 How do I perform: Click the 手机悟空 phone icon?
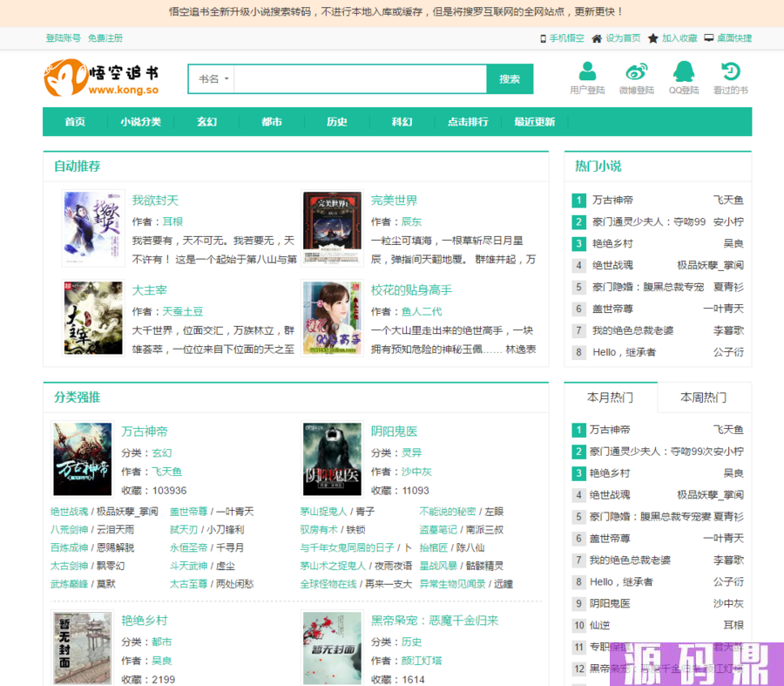543,38
